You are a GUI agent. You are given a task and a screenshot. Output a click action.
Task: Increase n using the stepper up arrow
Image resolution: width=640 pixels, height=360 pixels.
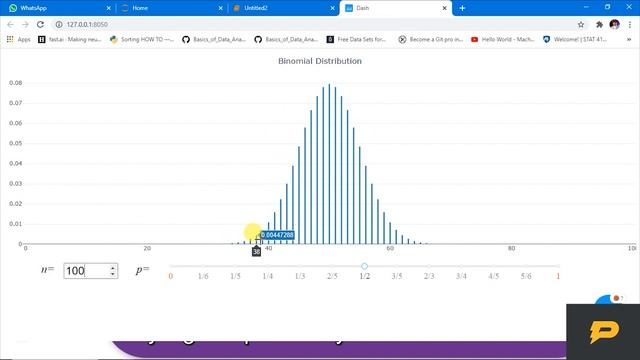(113, 268)
